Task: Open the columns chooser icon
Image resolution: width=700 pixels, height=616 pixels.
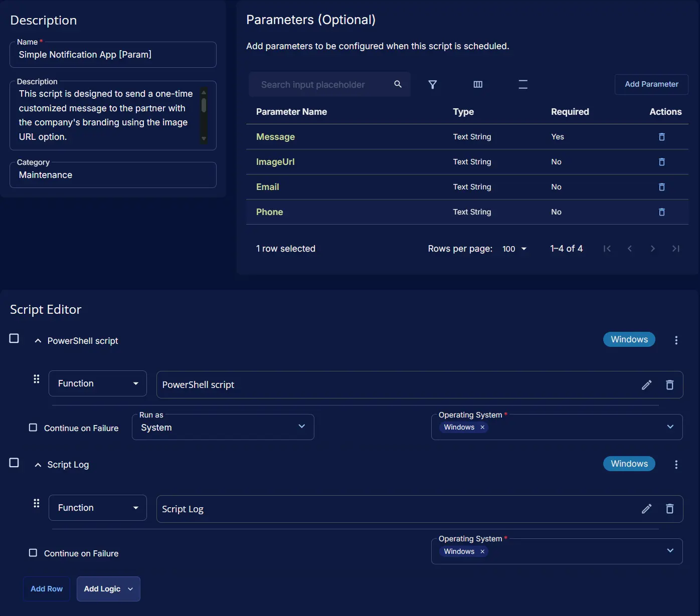Action: [478, 84]
